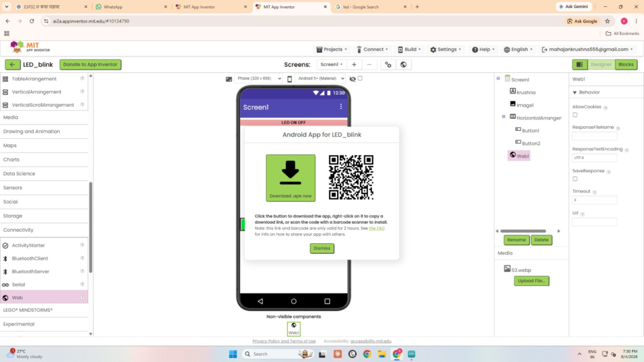Open Android 5+ (Material) theme dropdown
Image resolution: width=644 pixels, height=362 pixels.
320,79
